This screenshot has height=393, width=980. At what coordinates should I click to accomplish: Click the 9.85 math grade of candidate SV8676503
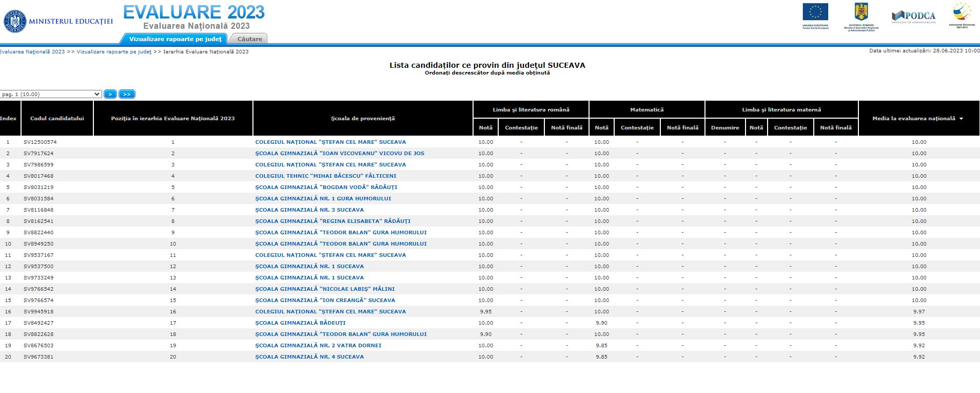[x=601, y=345]
